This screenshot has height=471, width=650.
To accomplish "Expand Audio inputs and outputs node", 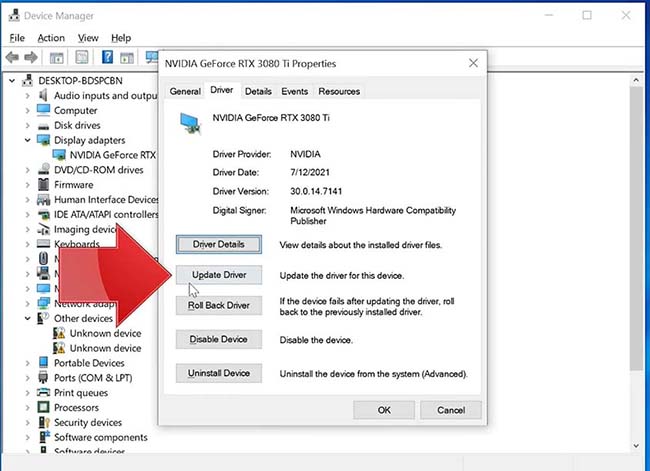I will pyautogui.click(x=27, y=96).
